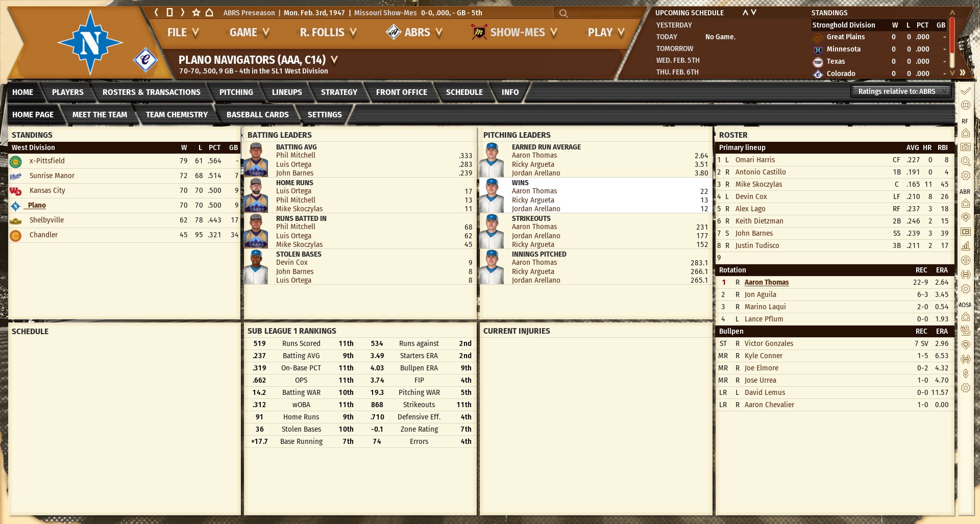This screenshot has width=980, height=524.
Task: Open the Ratings relative to ABRS dropdown
Action: coord(901,91)
